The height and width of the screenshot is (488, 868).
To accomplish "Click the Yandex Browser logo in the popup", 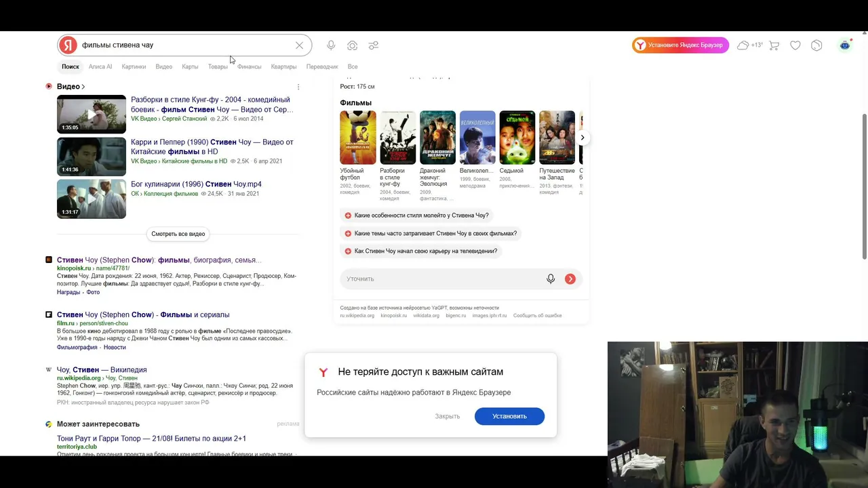I will coord(323,372).
